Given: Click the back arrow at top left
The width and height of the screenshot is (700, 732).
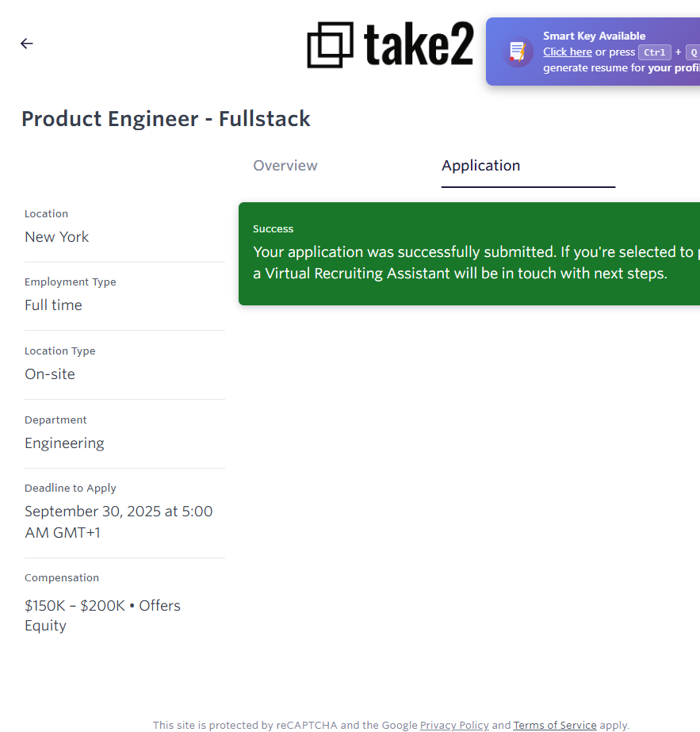Looking at the screenshot, I should (26, 44).
